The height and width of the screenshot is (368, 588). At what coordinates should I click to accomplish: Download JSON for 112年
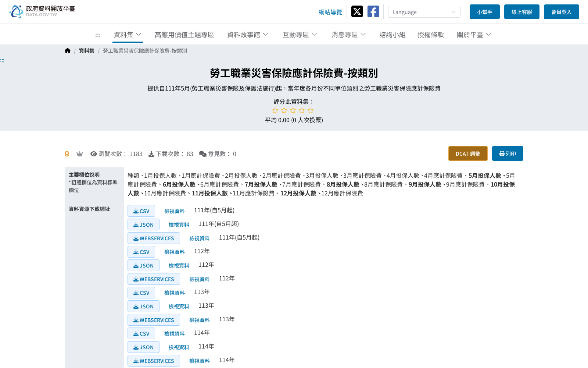[x=143, y=265]
